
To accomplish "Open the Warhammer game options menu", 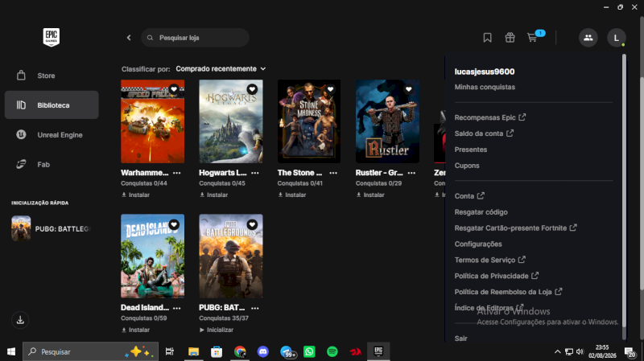I will click(x=177, y=173).
